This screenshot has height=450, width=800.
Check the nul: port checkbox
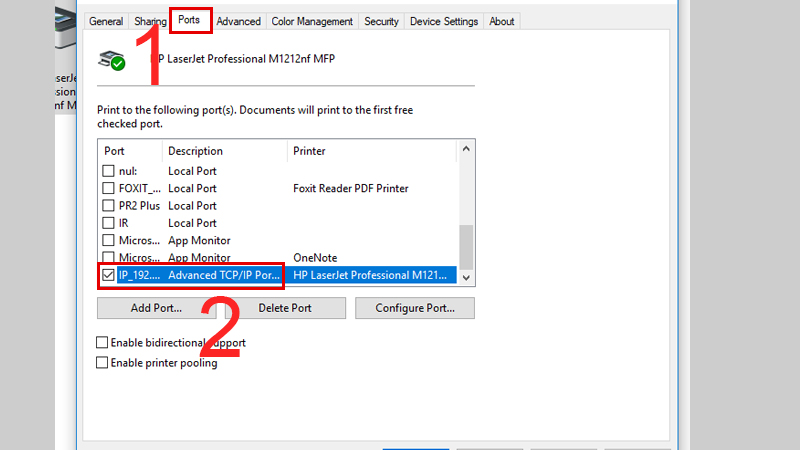click(108, 171)
